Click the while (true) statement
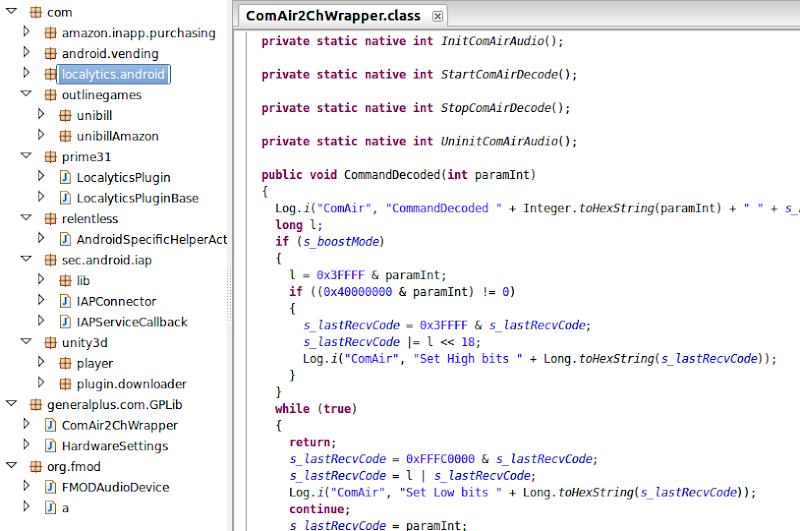This screenshot has height=531, width=800. coord(316,409)
